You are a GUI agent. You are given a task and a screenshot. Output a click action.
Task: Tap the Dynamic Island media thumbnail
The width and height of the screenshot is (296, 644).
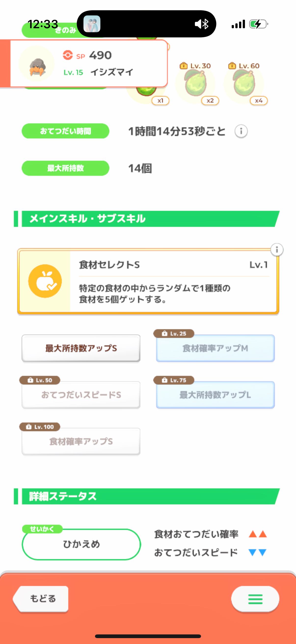(92, 24)
